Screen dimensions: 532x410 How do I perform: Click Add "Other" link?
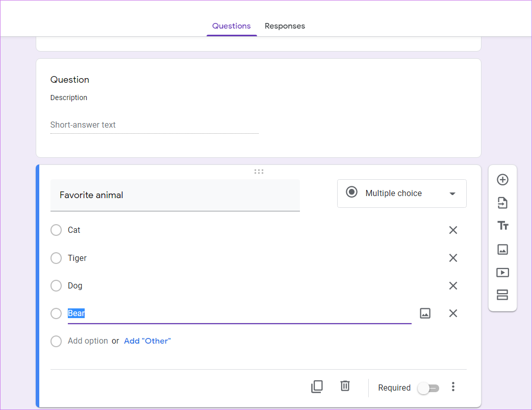[147, 341]
